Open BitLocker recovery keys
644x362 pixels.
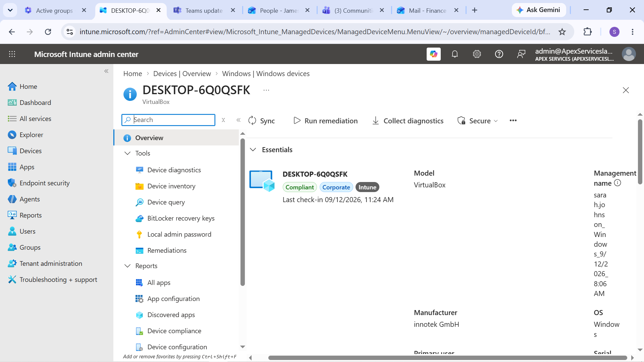tap(181, 218)
